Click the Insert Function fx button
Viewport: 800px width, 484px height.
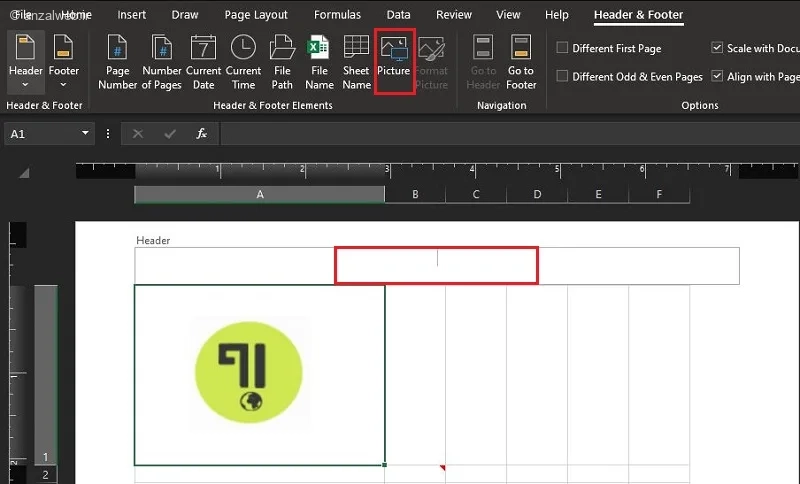[201, 133]
